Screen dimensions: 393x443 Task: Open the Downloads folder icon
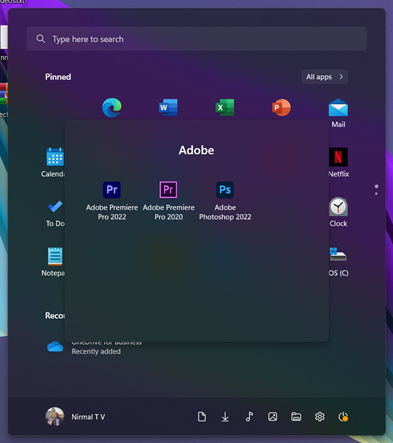click(x=225, y=417)
